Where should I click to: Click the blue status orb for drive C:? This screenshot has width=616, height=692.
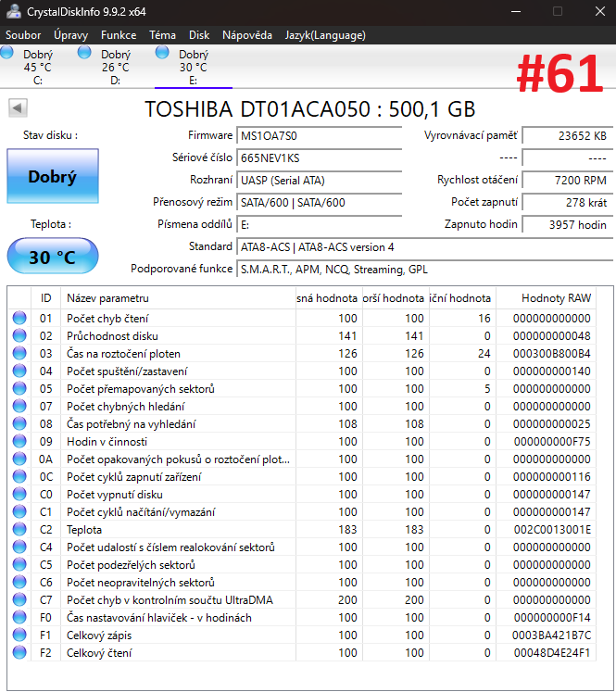click(6, 53)
